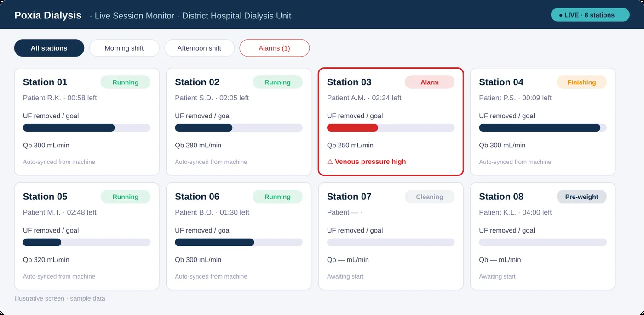Click the LIVE · 8 stations badge

pyautogui.click(x=590, y=15)
